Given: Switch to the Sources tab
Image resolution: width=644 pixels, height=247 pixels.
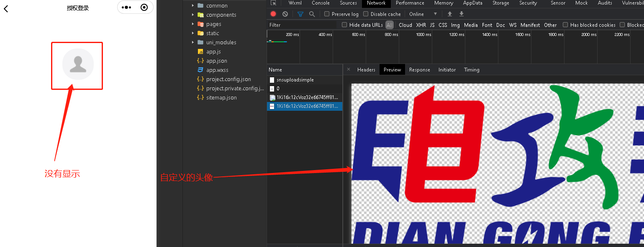Looking at the screenshot, I should click(x=348, y=3).
